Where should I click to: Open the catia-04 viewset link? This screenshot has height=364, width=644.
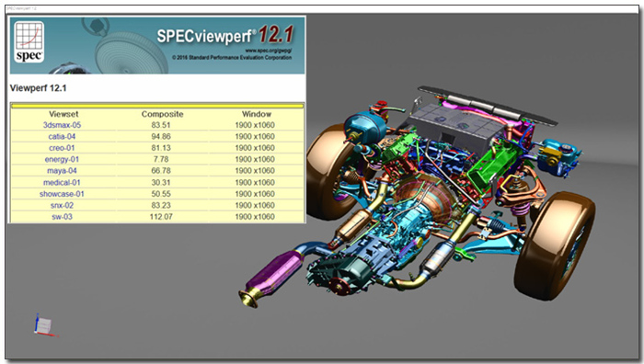(x=62, y=137)
